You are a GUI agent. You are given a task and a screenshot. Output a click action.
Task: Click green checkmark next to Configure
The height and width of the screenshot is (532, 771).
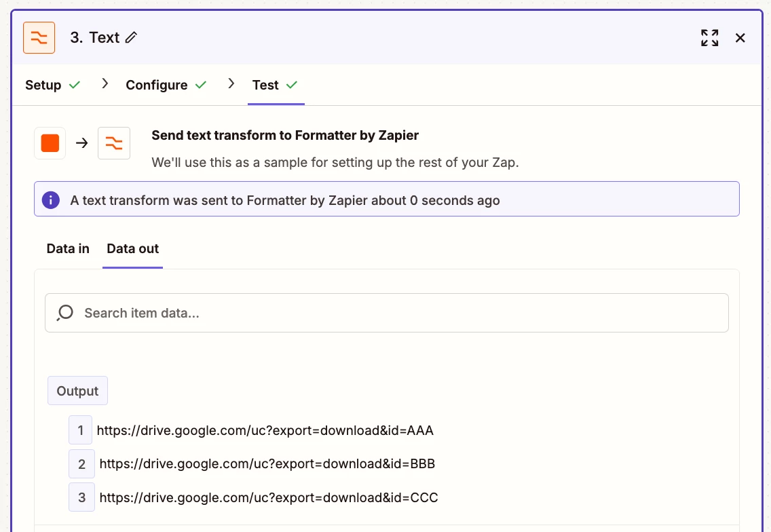(201, 85)
